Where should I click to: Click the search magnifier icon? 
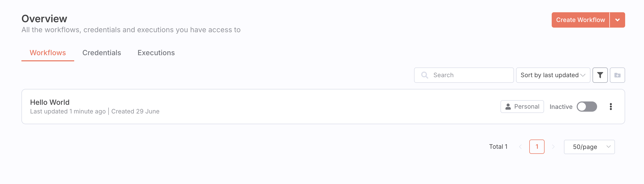coord(424,75)
